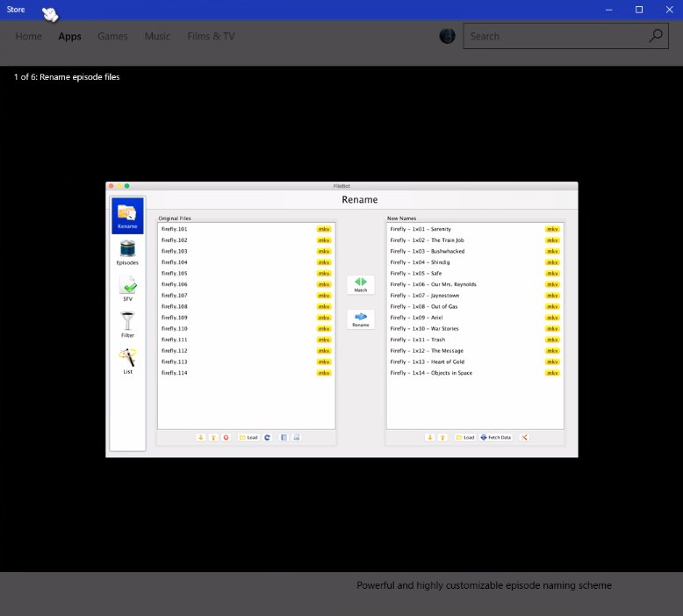Click the 'Powerful and highly customizable' description text
683x616 pixels.
point(484,585)
